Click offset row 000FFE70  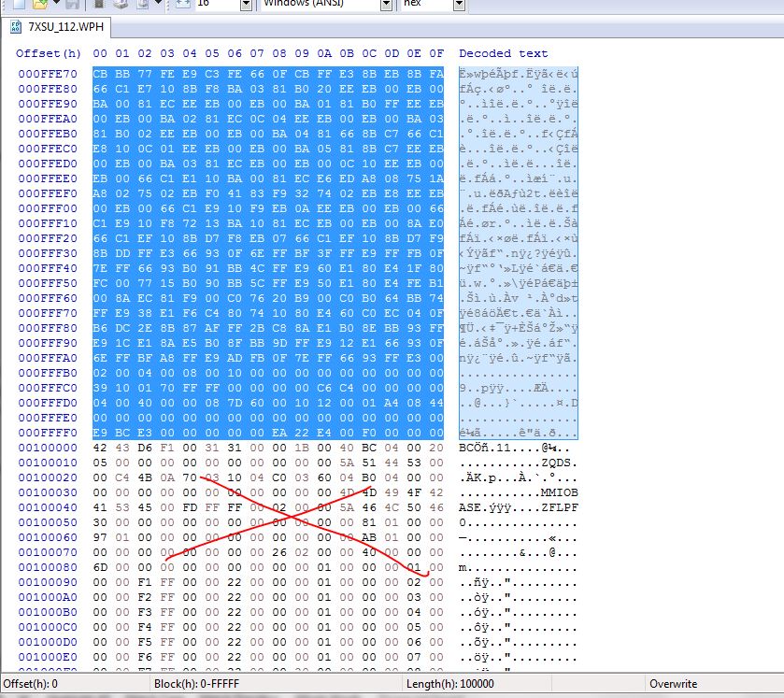coord(48,74)
